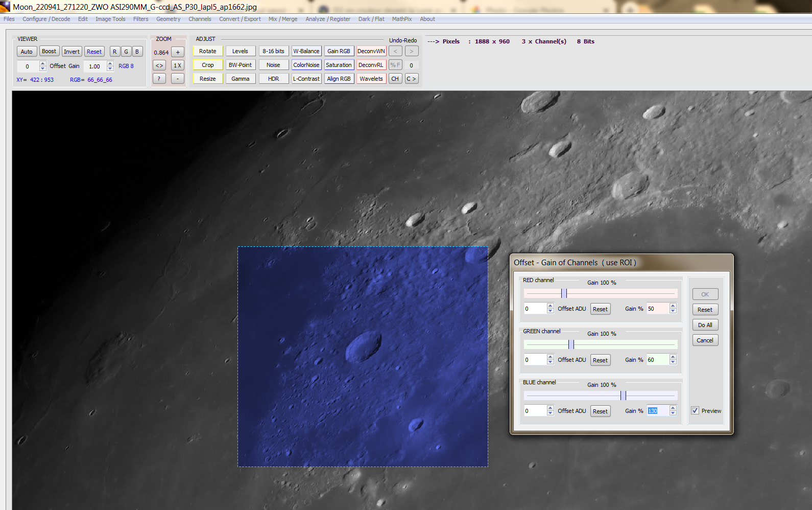812x510 pixels.
Task: Click the R channel viewer button
Action: [115, 52]
